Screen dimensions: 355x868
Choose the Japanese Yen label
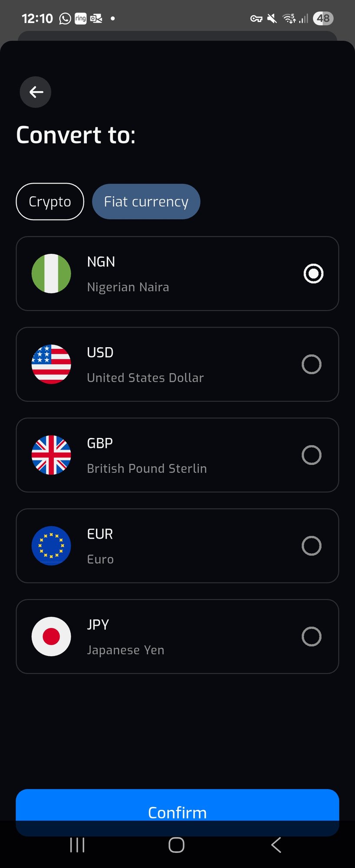[x=125, y=650]
